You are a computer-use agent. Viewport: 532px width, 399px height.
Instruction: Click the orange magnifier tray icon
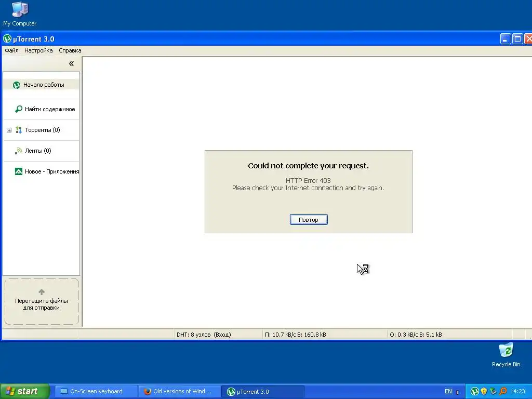503,392
